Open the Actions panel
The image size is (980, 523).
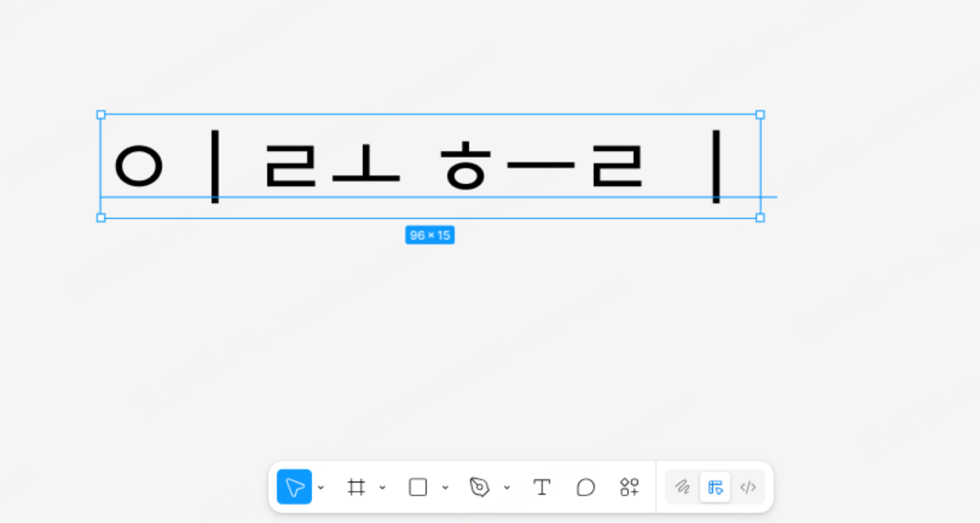[629, 486]
